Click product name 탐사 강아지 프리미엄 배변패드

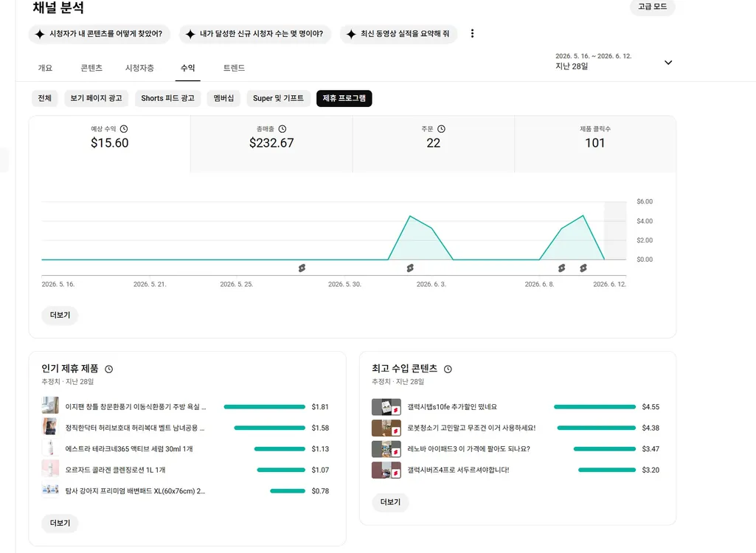click(135, 491)
